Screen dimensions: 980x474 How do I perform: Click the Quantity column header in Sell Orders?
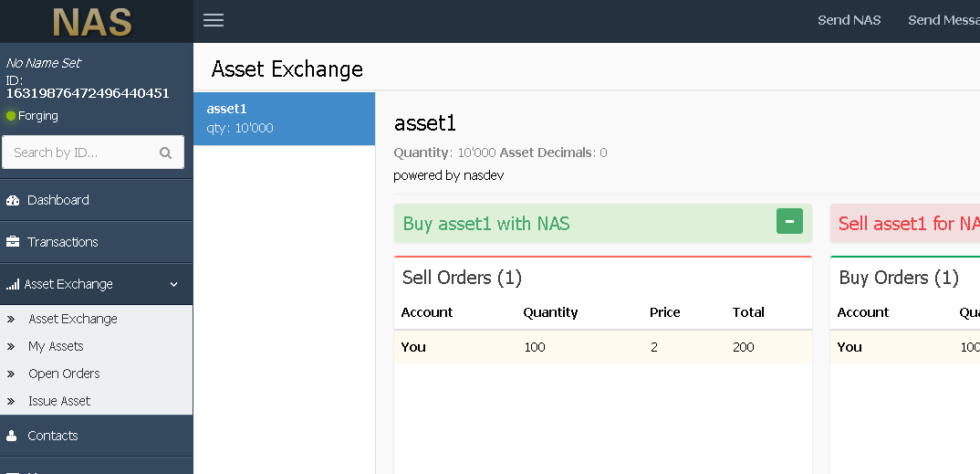(x=550, y=312)
